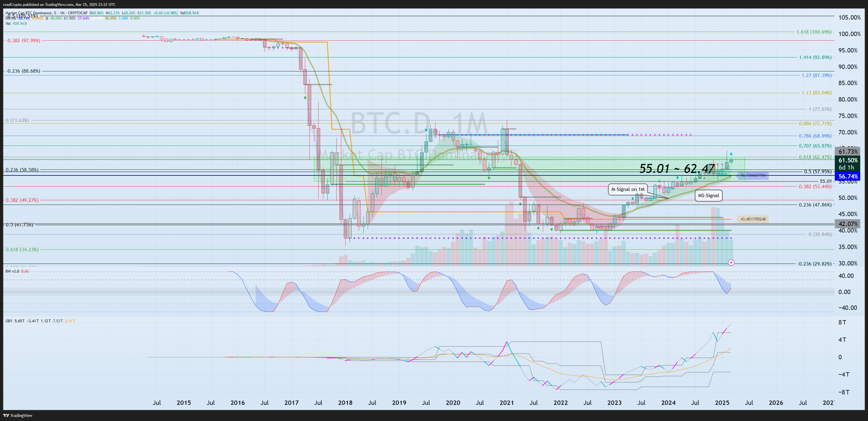Click the 100.00% price scale tick

pyautogui.click(x=849, y=34)
